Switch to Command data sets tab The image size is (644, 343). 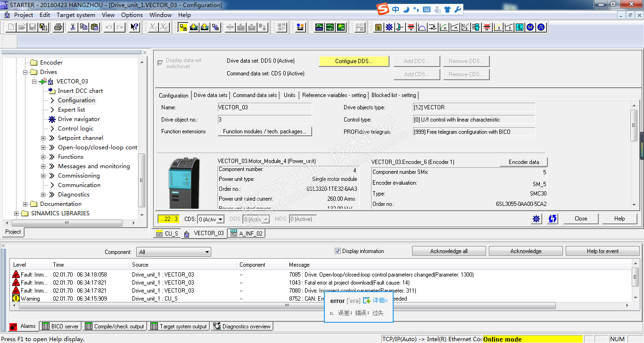255,95
